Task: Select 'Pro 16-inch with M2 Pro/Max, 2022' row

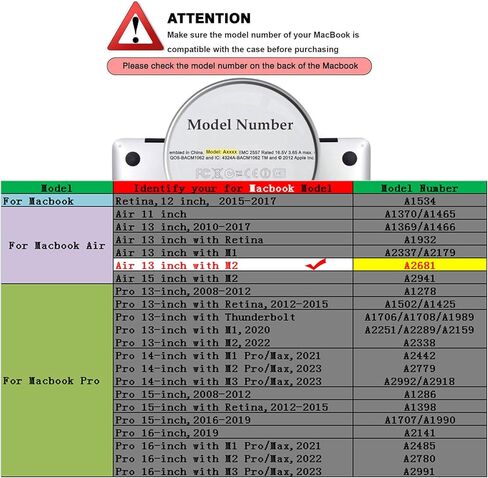Action: click(x=233, y=458)
